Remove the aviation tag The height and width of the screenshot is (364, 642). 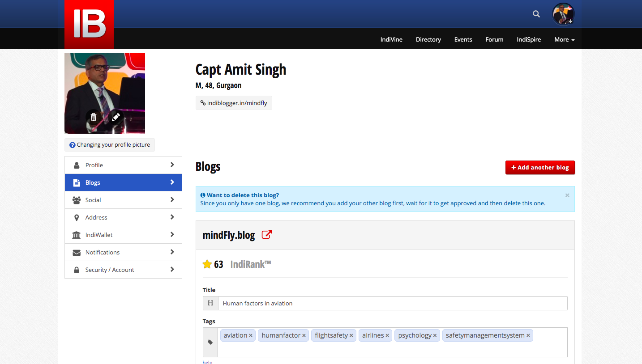[250, 335]
